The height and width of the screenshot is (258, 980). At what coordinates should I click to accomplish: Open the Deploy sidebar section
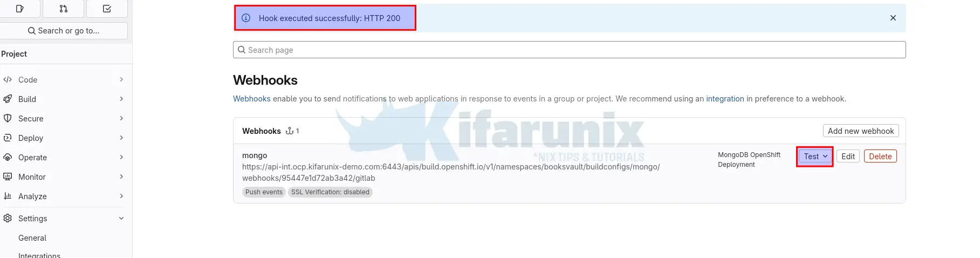pyautogui.click(x=64, y=138)
